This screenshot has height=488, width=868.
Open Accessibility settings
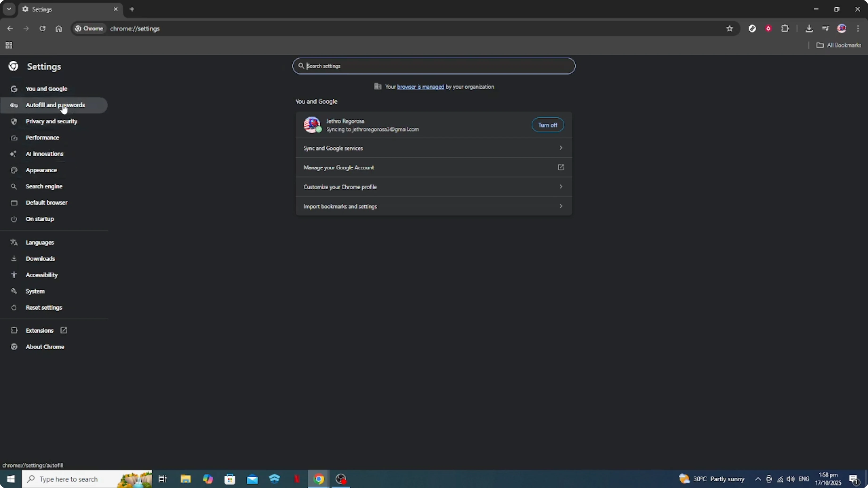click(x=54, y=275)
